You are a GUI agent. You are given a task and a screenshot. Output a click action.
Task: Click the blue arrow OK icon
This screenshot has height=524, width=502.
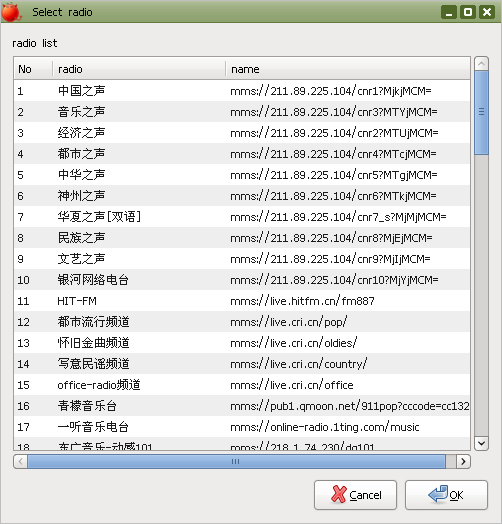coord(438,494)
